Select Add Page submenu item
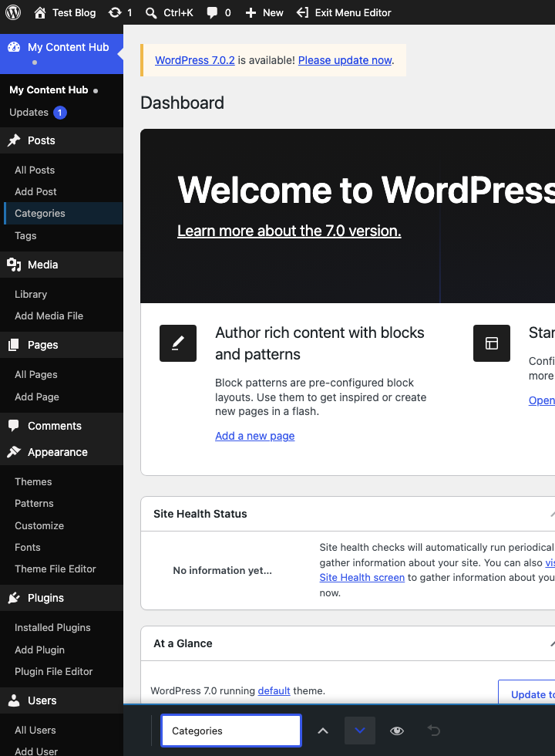The width and height of the screenshot is (555, 756). coord(37,397)
